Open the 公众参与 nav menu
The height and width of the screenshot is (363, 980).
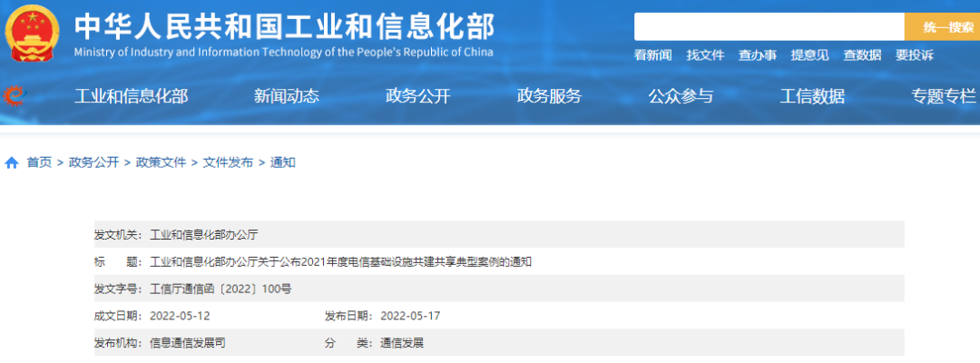681,96
